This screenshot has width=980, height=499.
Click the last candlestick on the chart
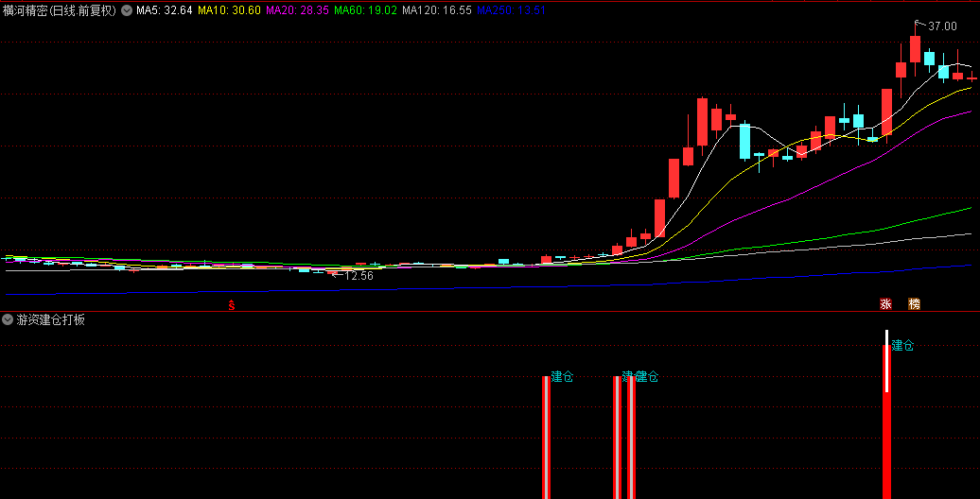971,78
